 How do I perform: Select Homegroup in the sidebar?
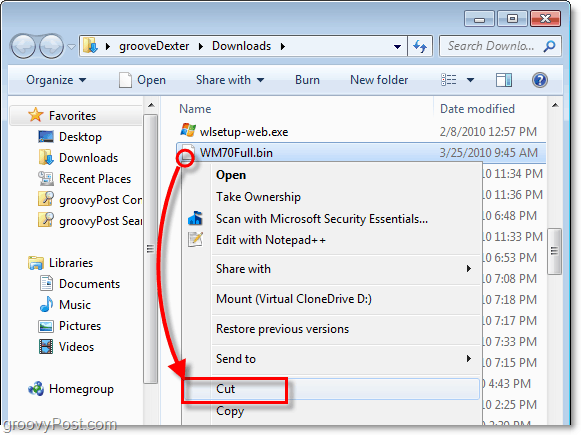[x=81, y=389]
